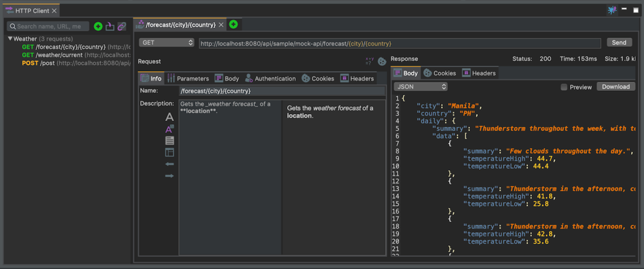This screenshot has height=269, width=644.
Task: Switch to the request Parameters tab
Action: point(188,79)
